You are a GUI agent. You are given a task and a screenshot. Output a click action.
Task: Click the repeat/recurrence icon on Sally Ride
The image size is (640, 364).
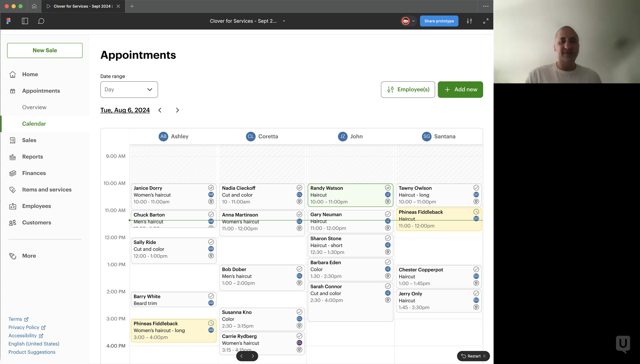tap(211, 256)
